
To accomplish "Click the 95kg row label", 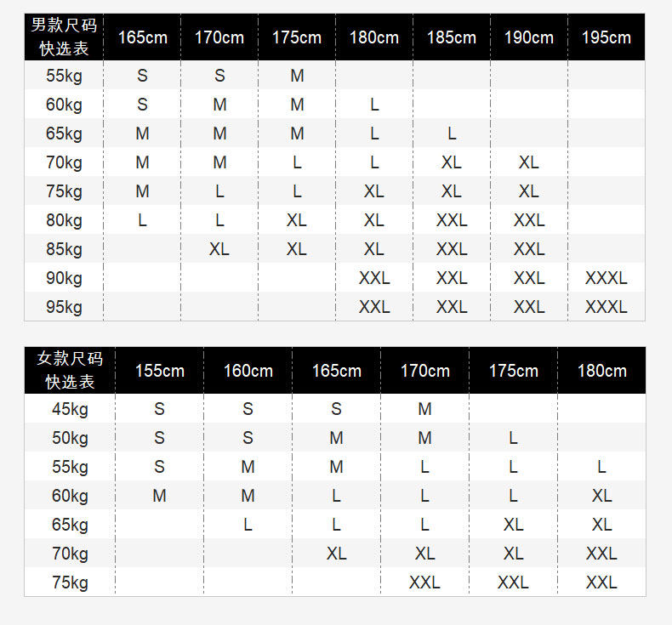I will click(64, 307).
